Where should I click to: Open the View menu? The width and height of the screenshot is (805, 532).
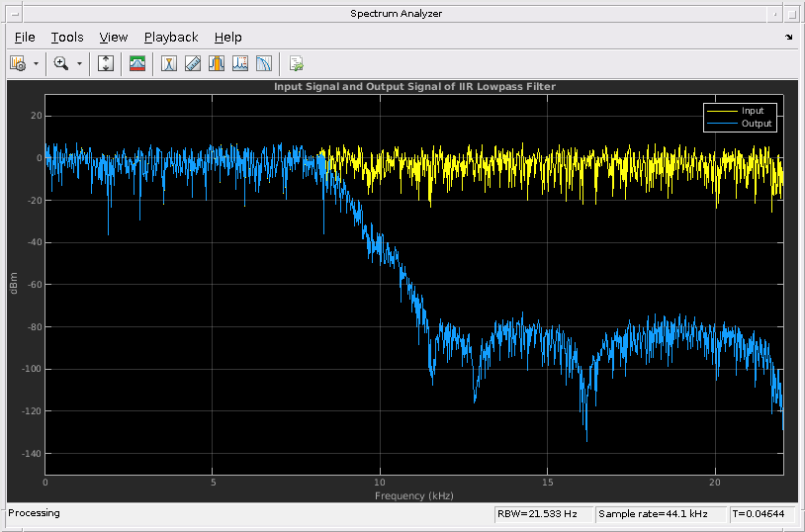[x=114, y=37]
